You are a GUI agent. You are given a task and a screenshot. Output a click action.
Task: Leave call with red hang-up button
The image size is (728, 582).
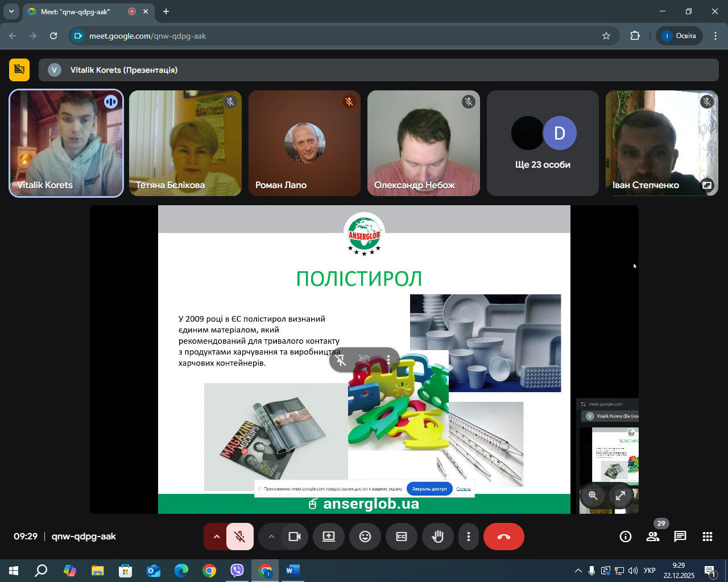503,537
